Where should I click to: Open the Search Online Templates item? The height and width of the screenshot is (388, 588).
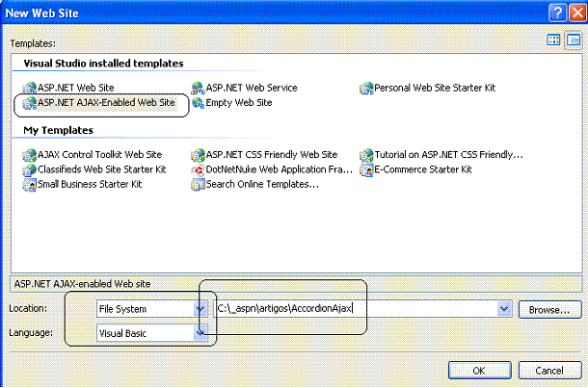[255, 185]
